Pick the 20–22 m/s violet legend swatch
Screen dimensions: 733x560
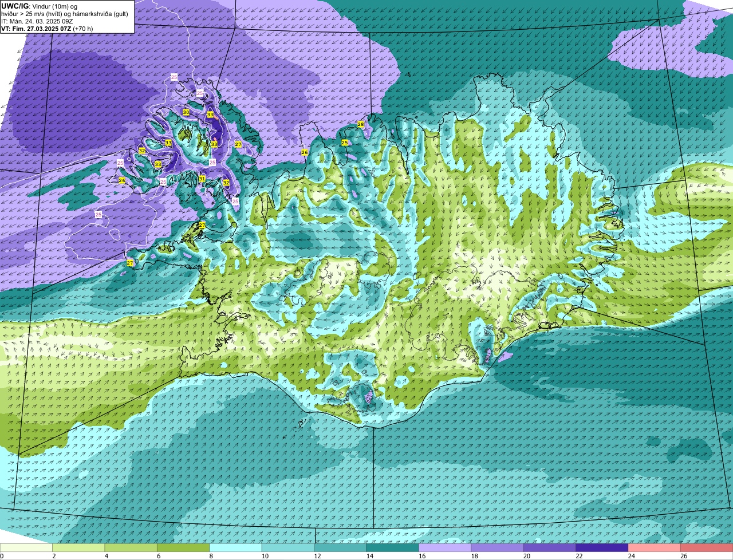[x=550, y=548]
